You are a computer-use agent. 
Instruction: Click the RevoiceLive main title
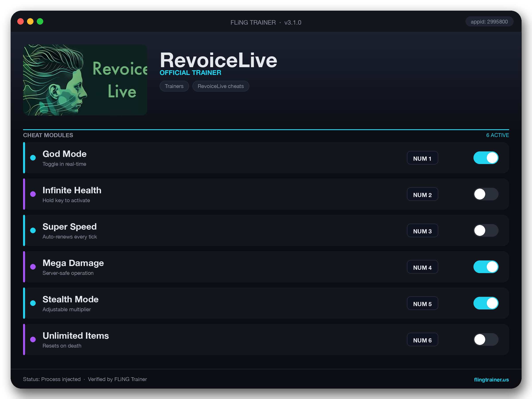(x=218, y=60)
